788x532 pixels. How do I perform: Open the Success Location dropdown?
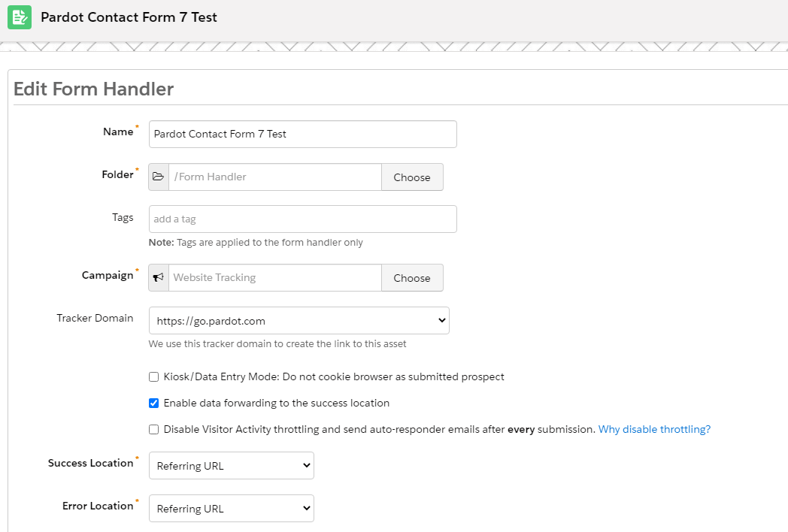point(231,465)
